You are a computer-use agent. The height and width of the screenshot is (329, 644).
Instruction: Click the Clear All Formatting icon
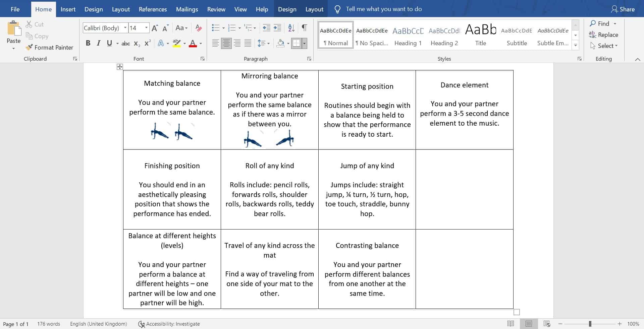coord(199,28)
